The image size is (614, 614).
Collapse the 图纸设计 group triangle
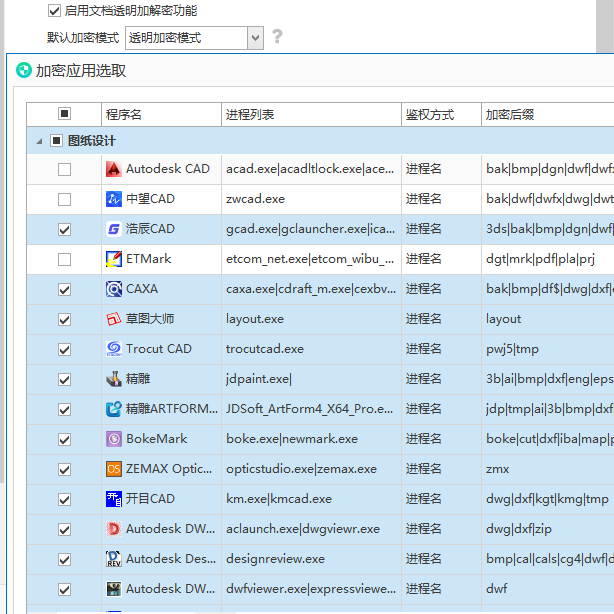tap(39, 141)
